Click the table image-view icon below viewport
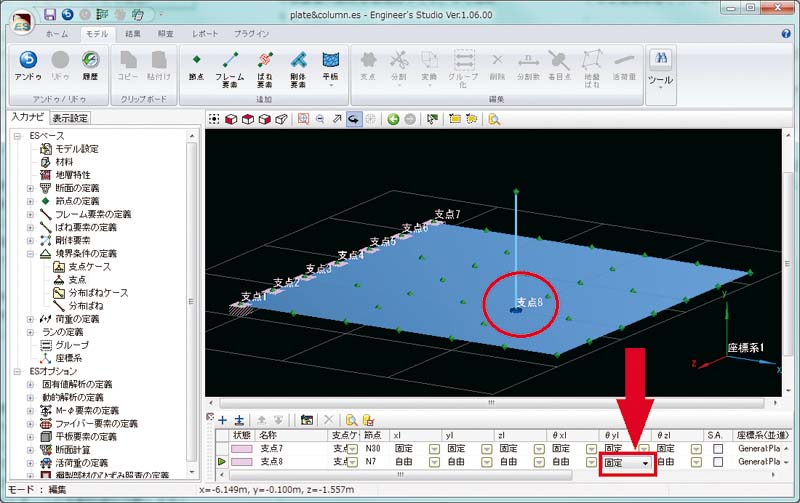800x503 pixels. pyautogui.click(x=307, y=420)
